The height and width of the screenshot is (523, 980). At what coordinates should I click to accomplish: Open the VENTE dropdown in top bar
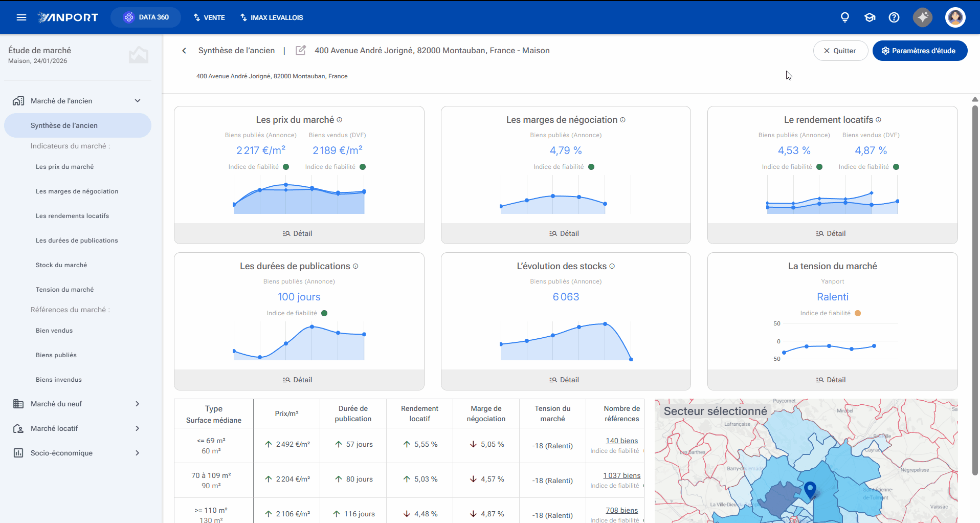(x=209, y=17)
